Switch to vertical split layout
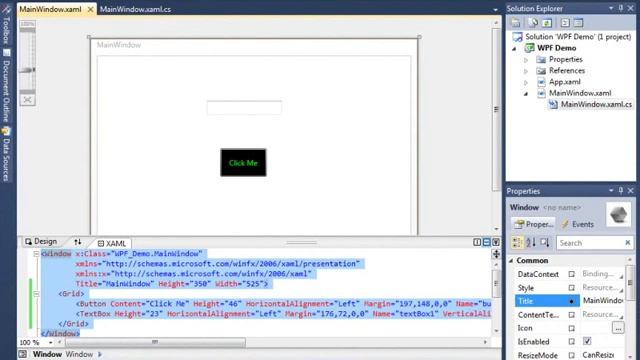 click(x=477, y=242)
